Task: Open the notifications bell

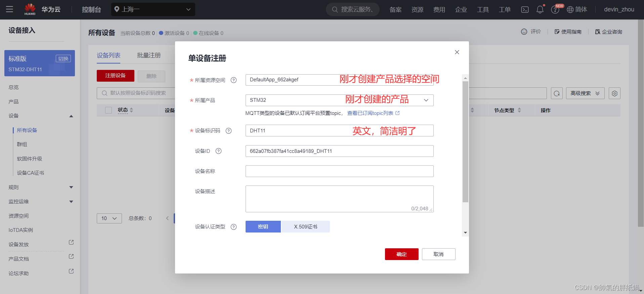Action: pyautogui.click(x=540, y=9)
